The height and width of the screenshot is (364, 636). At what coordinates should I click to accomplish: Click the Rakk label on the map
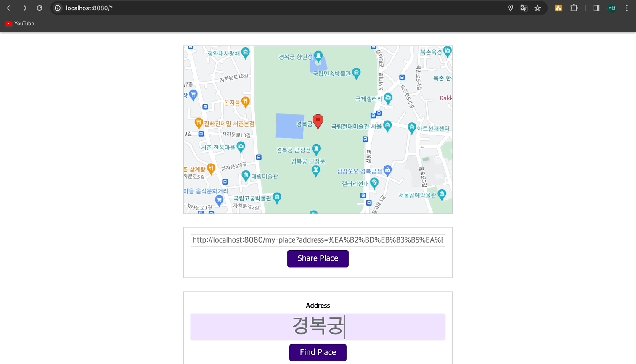(x=446, y=98)
